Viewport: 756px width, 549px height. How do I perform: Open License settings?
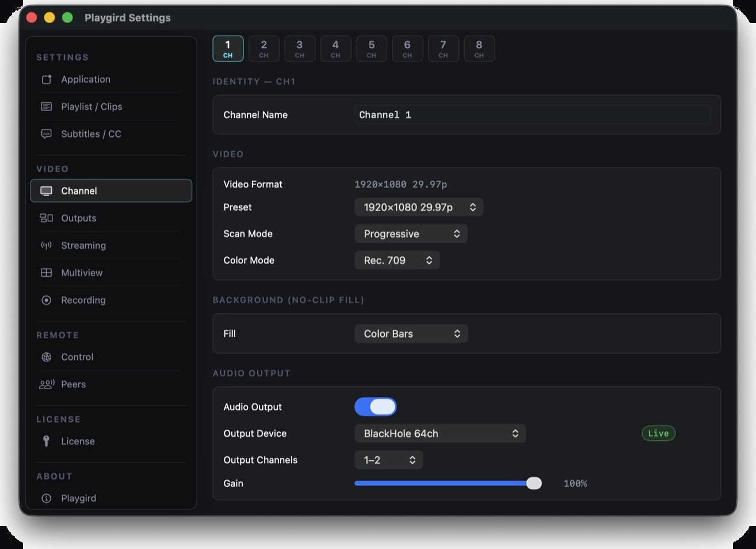pos(111,441)
